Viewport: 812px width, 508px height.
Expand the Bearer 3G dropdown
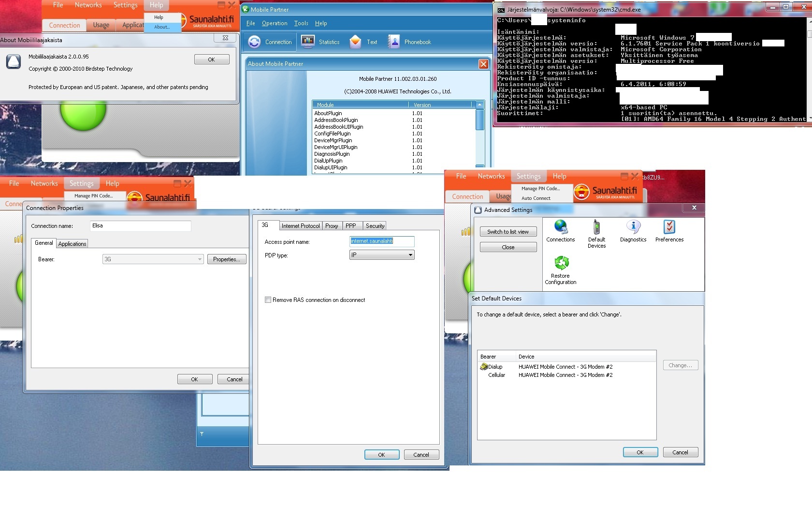pos(200,259)
